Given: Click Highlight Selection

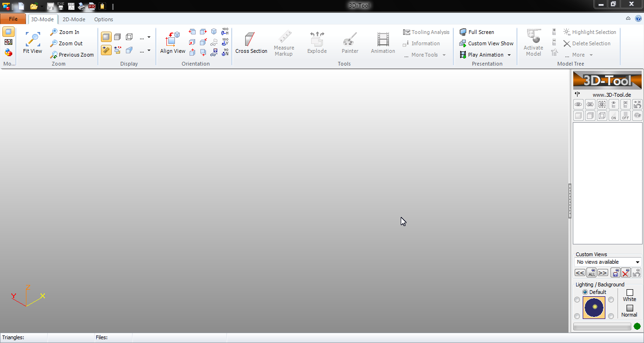Looking at the screenshot, I should tap(590, 32).
